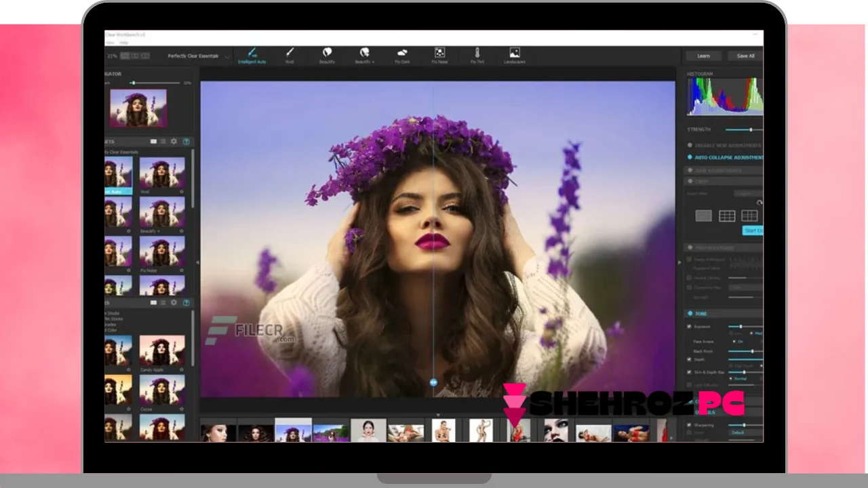Select the first crop grid overlay
Image resolution: width=868 pixels, height=488 pixels.
pos(704,216)
